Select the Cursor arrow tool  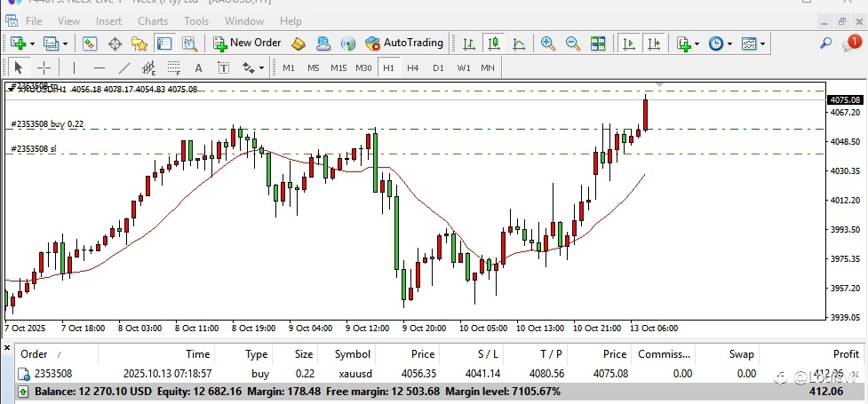pos(19,68)
